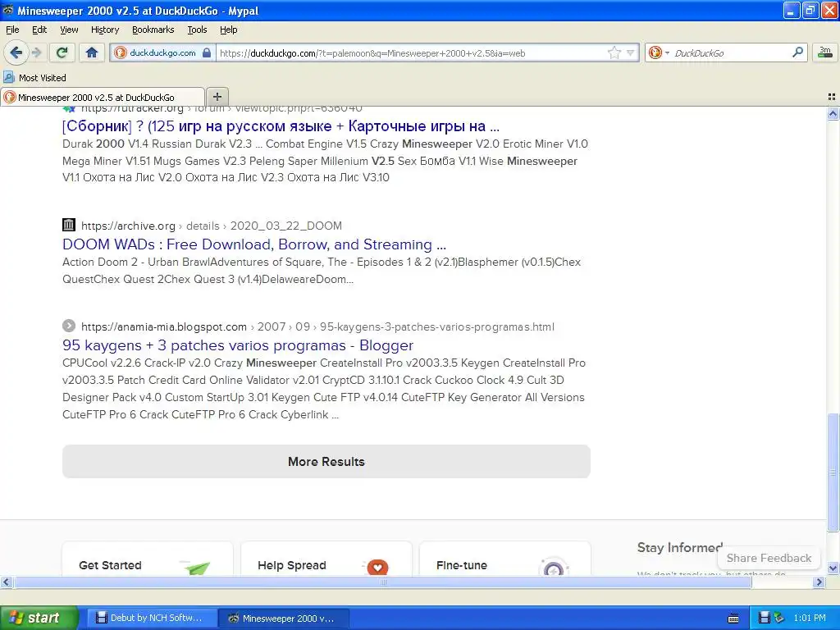Open the View menu
The image size is (840, 630).
(x=69, y=30)
